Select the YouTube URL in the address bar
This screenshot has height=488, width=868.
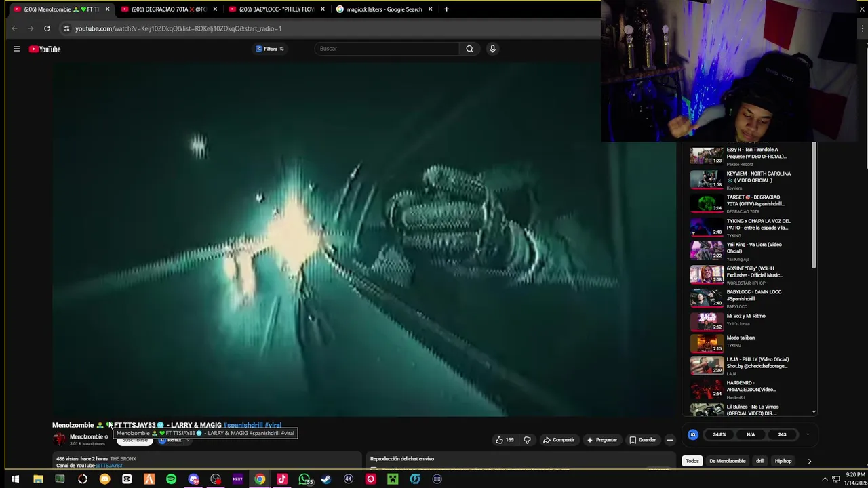pyautogui.click(x=178, y=28)
